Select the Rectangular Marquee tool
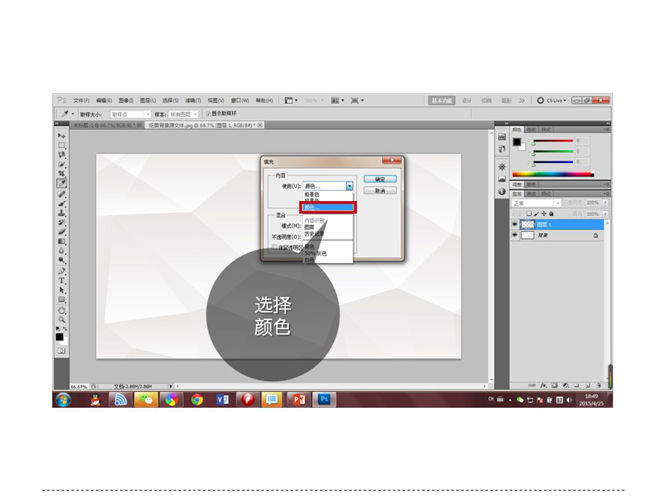The image size is (668, 501). click(x=60, y=145)
